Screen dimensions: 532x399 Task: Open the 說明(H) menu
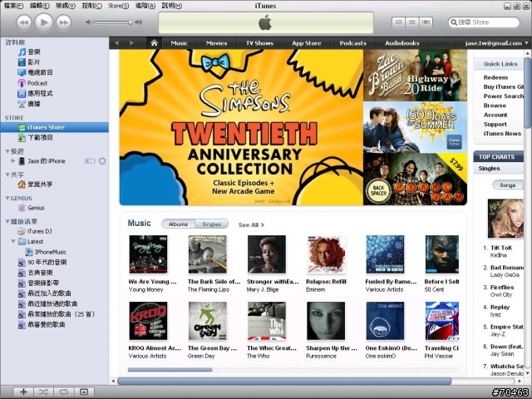[x=172, y=6]
